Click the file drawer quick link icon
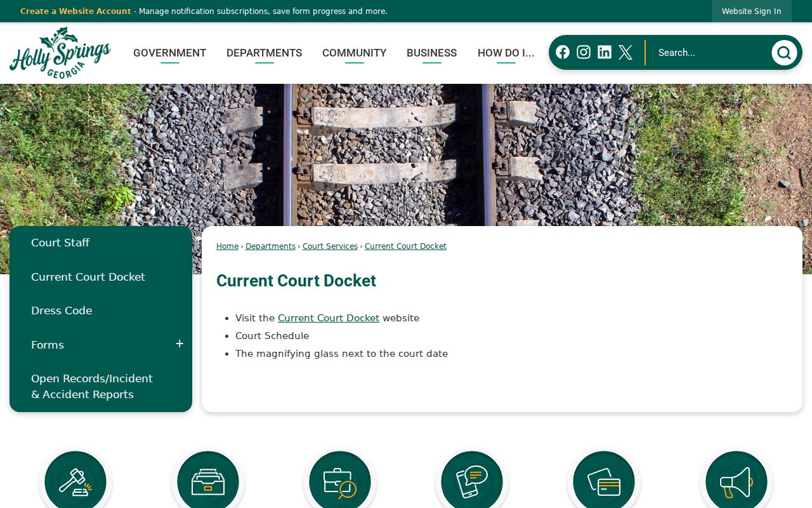 point(208,481)
